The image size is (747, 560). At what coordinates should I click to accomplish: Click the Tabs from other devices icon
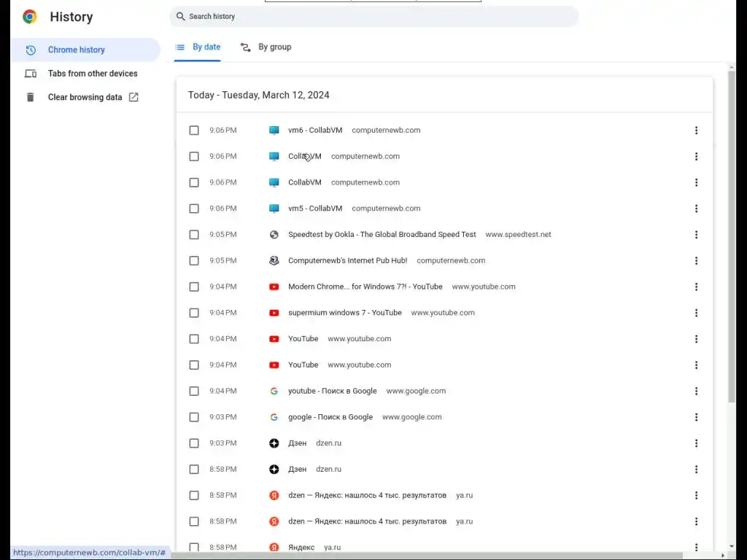pos(31,74)
